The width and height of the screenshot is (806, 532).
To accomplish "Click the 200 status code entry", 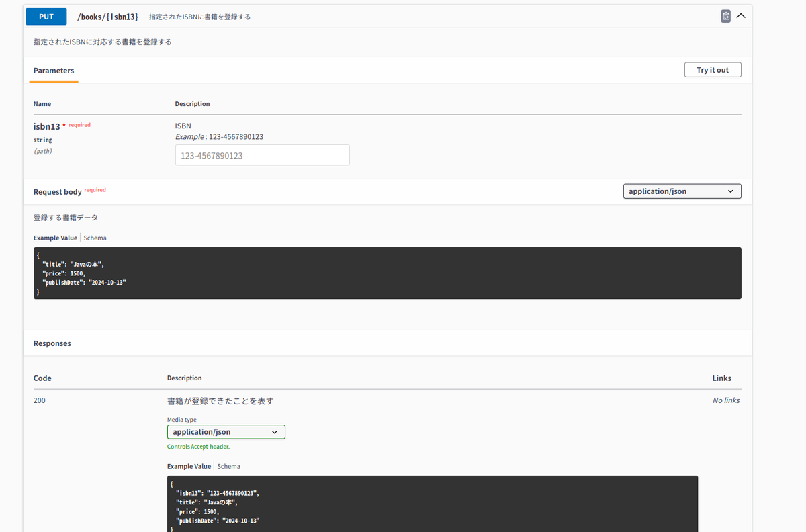I will 38,400.
